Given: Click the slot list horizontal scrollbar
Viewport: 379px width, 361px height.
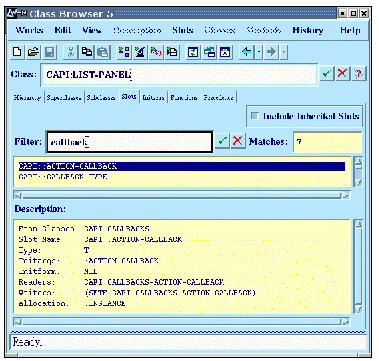Looking at the screenshot, I should (x=182, y=195).
